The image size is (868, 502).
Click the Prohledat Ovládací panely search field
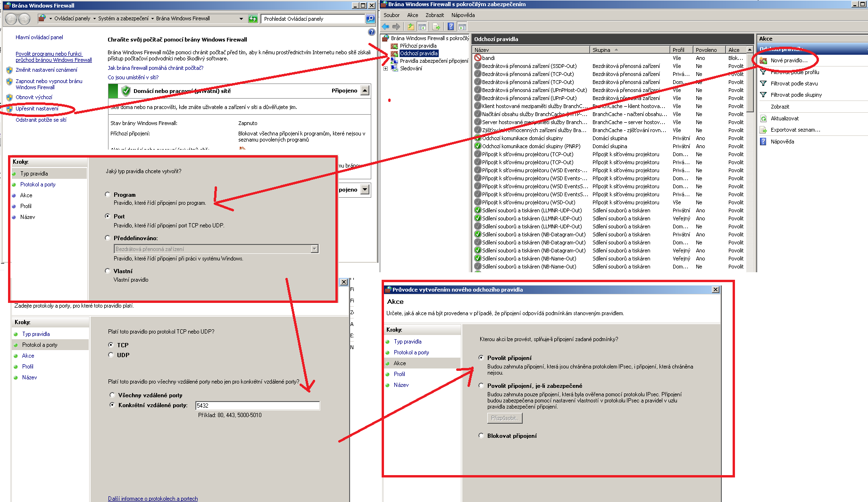tap(314, 19)
